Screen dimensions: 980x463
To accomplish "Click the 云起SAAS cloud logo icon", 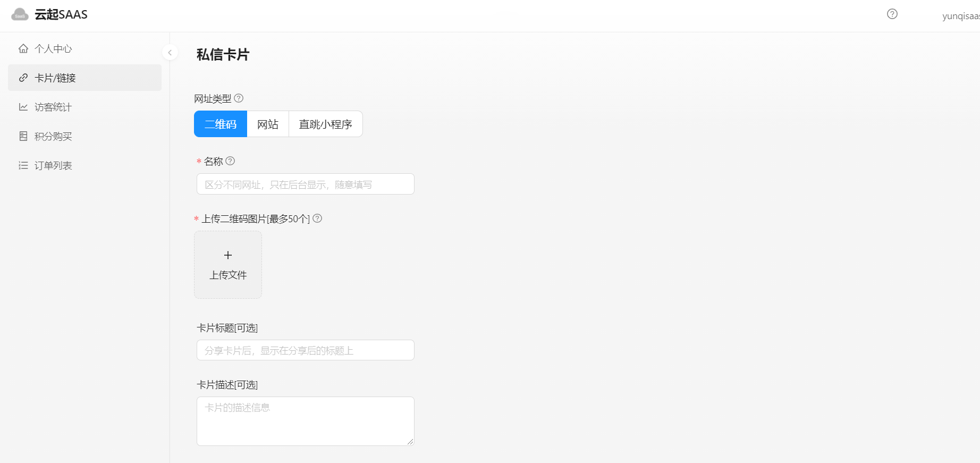I will pyautogui.click(x=20, y=14).
